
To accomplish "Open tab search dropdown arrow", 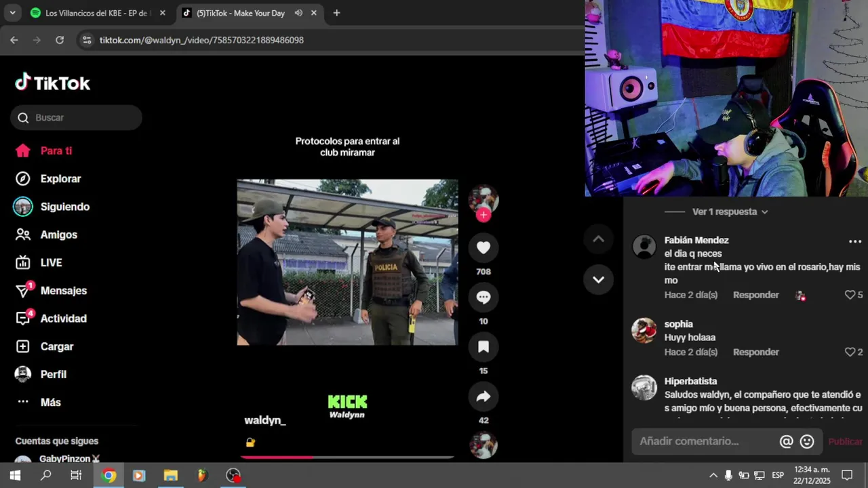I will point(12,13).
